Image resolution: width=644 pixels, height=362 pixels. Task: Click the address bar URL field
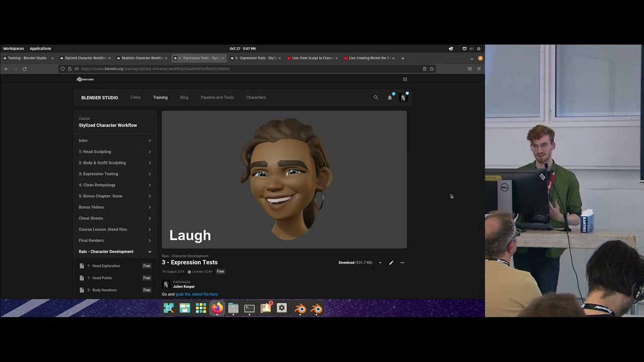(247, 69)
